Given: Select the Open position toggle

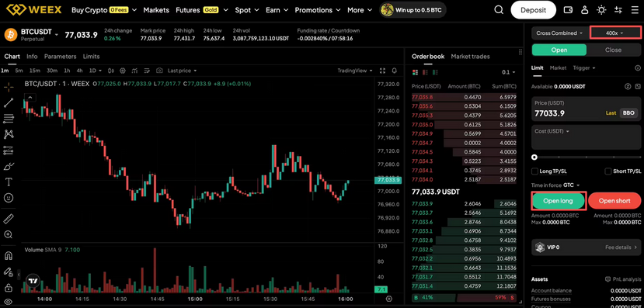Looking at the screenshot, I should 559,50.
